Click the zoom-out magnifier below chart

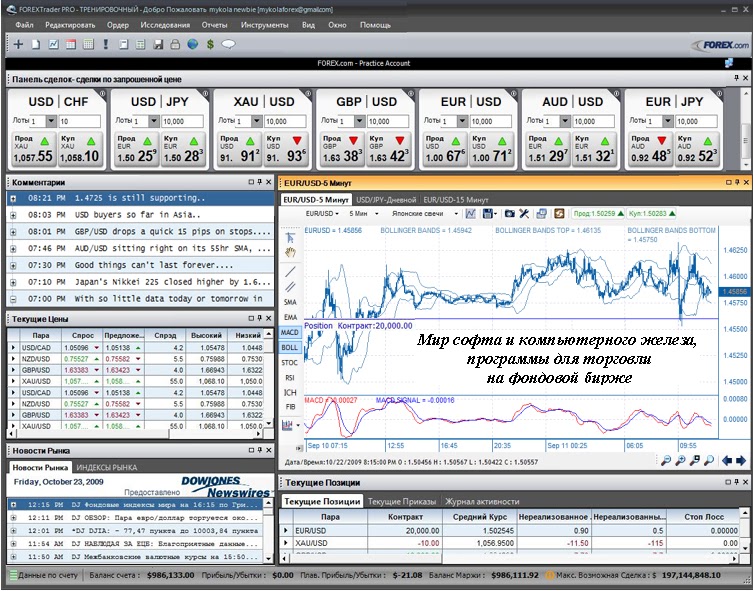pos(666,461)
